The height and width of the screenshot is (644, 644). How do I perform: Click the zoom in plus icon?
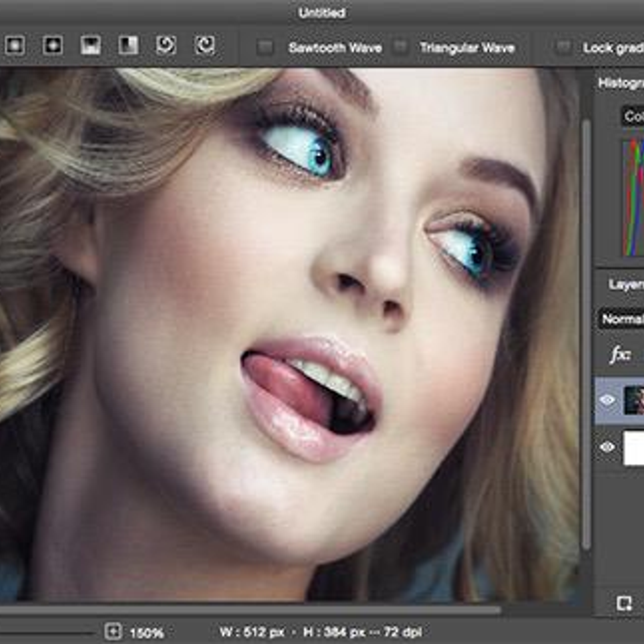point(113,631)
